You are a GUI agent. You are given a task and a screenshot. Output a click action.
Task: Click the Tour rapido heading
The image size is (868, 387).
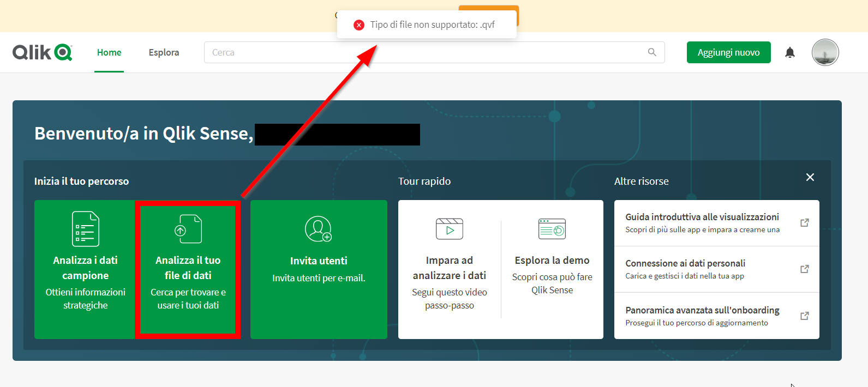tap(424, 181)
